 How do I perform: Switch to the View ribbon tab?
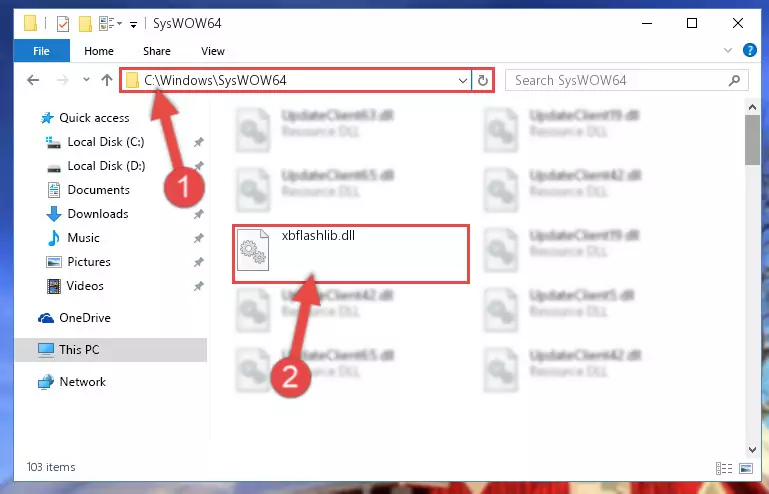(213, 51)
